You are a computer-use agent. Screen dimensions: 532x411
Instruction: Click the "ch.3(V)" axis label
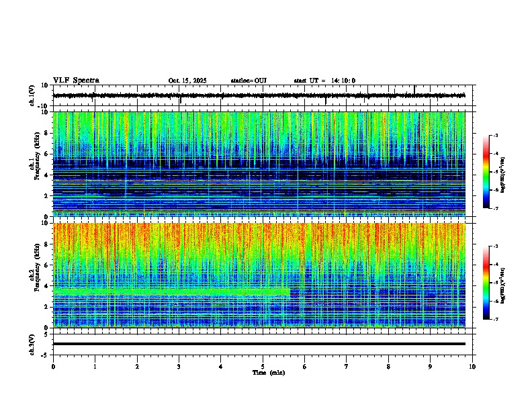(32, 345)
